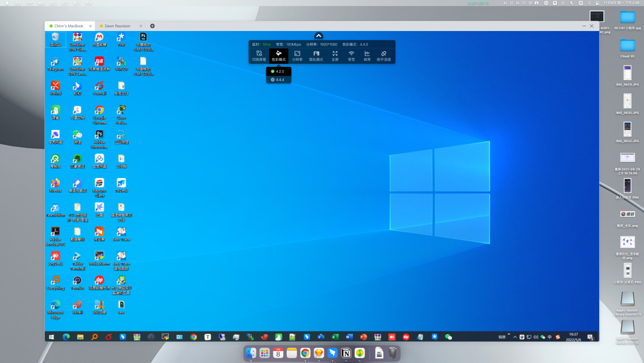The width and height of the screenshot is (644, 363).
Task: Open the Windows taskbar clock and date
Action: click(x=574, y=337)
